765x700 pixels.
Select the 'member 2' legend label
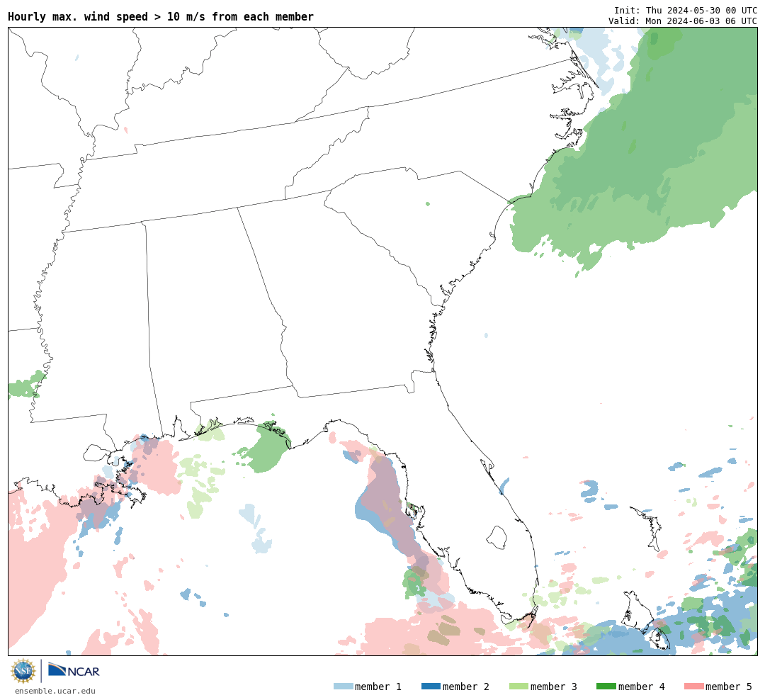[466, 687]
